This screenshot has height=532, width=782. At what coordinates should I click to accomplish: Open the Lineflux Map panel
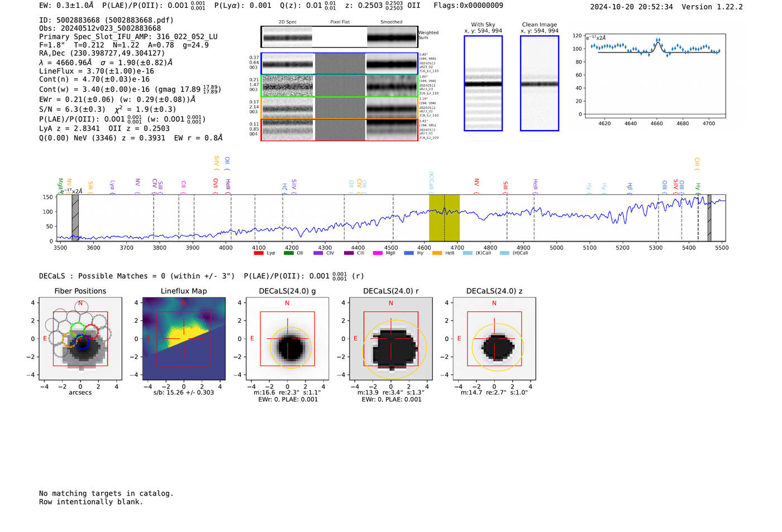pos(184,339)
